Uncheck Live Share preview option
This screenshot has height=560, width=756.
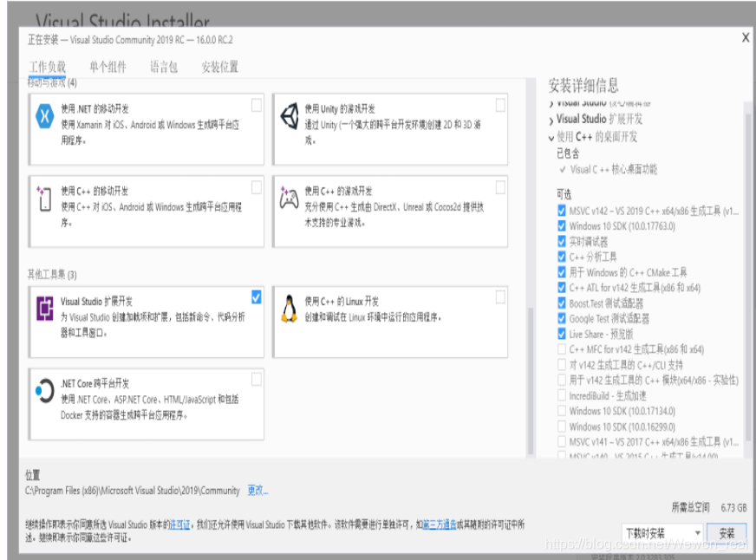point(562,334)
